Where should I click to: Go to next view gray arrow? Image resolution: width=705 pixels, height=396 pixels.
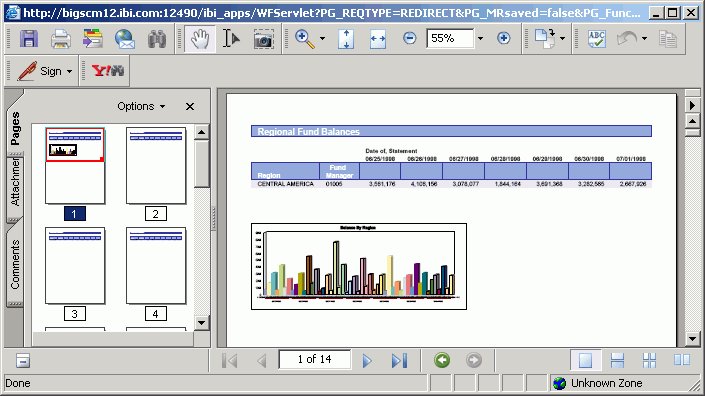pos(473,360)
